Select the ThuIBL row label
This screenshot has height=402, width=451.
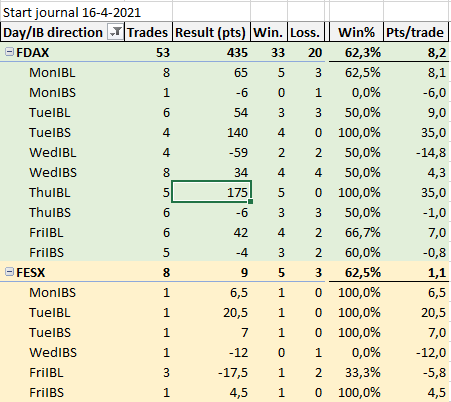tap(50, 192)
